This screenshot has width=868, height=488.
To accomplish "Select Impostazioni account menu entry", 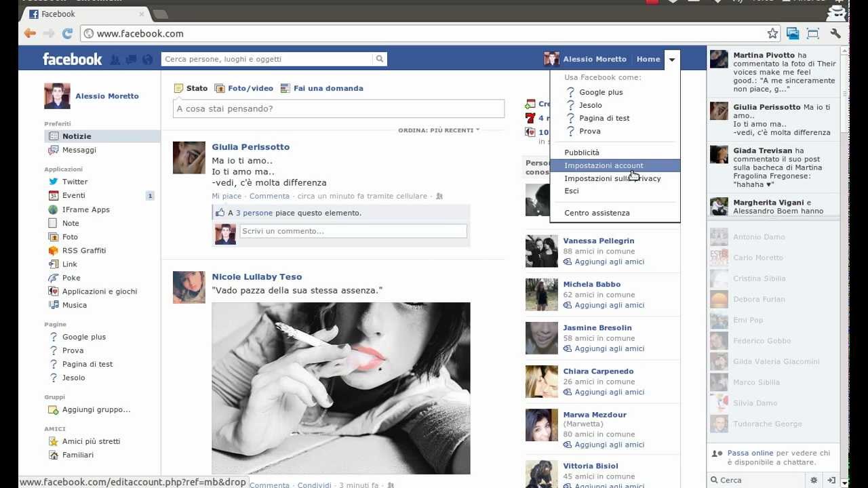I will pos(615,165).
